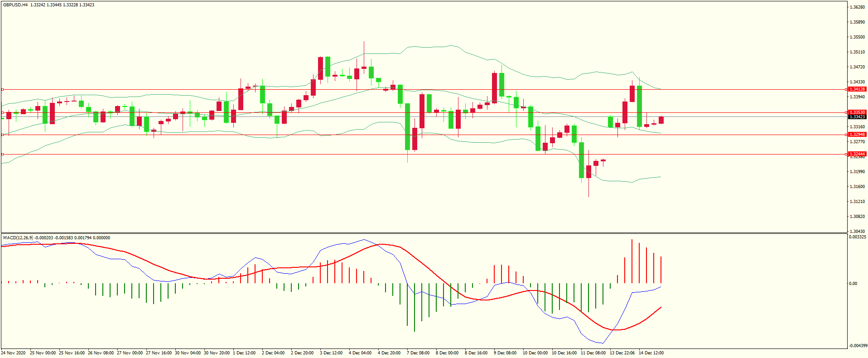Click the 1.34128 price tag on axis
Image resolution: width=868 pixels, height=358 pixels.
[857, 89]
